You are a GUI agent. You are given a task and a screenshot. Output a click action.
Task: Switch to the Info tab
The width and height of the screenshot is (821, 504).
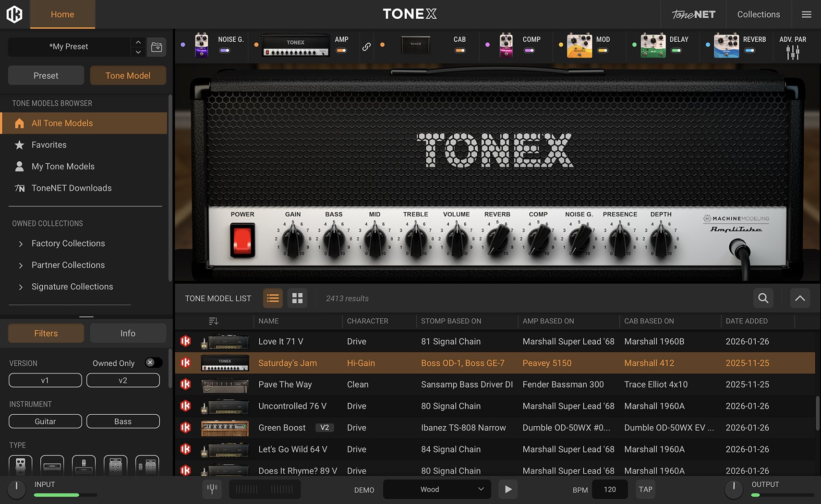pos(128,333)
